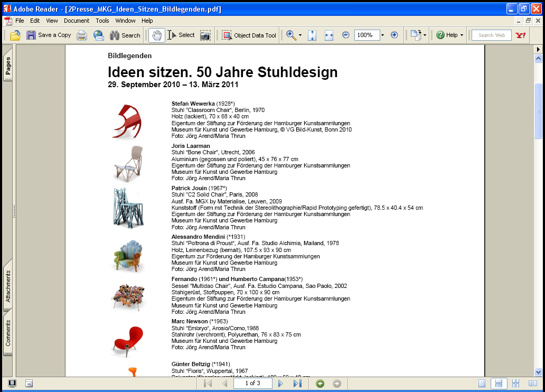The width and height of the screenshot is (545, 392).
Task: Open the Help menu in the menu bar
Action: pos(147,21)
